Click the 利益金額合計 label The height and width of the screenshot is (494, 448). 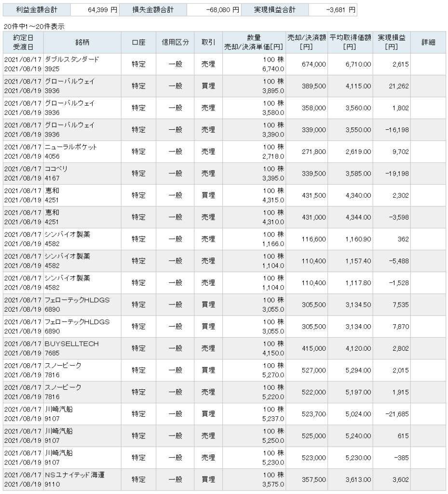(37, 10)
